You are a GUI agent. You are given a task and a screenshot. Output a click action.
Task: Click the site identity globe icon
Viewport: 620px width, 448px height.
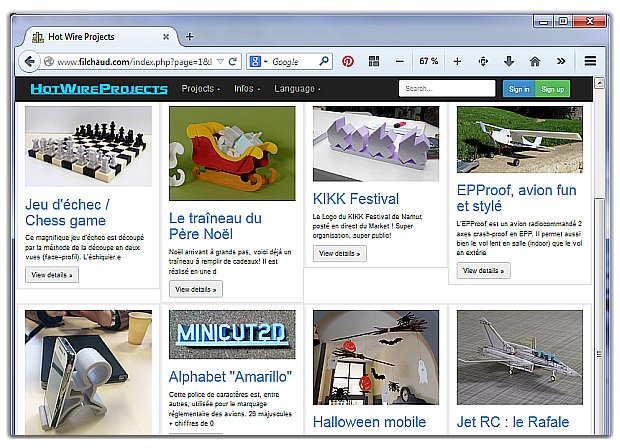49,62
